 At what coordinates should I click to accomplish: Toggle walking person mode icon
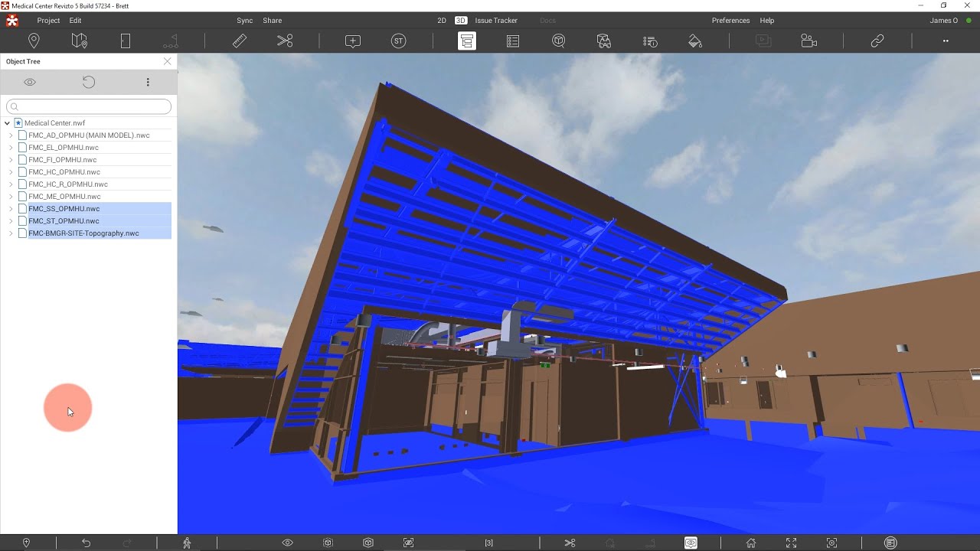[x=187, y=543]
